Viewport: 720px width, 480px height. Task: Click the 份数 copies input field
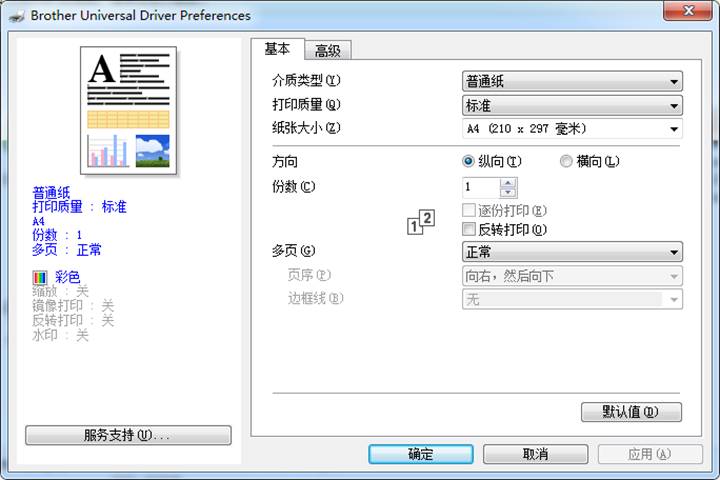(x=480, y=187)
